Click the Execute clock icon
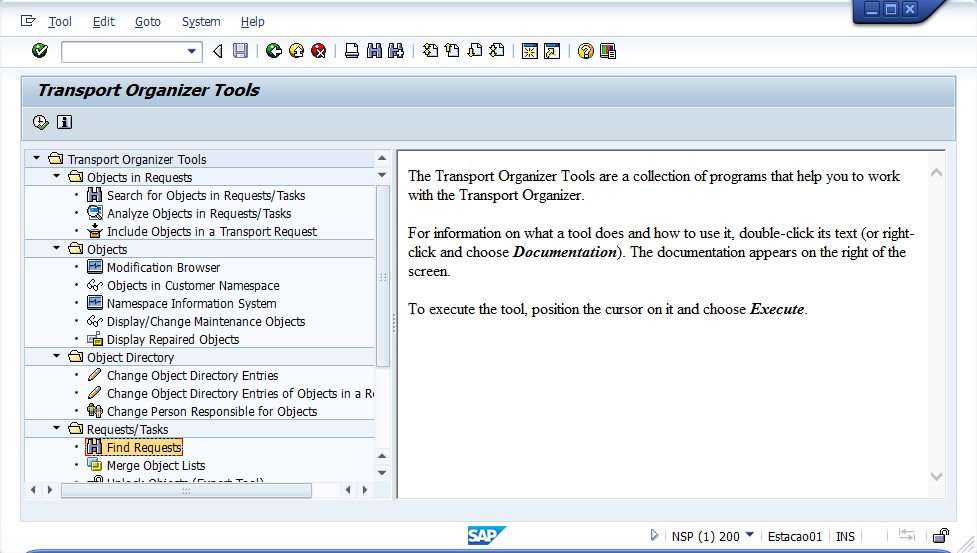 [41, 122]
